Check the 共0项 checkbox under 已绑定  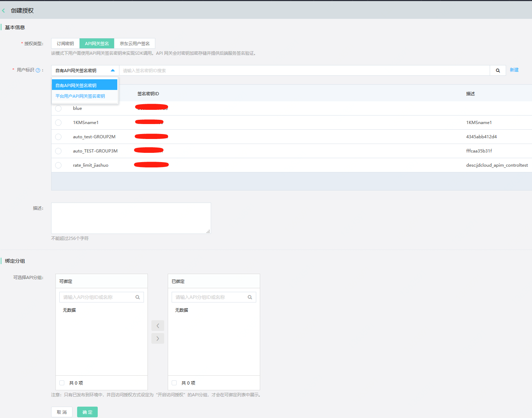point(174,383)
